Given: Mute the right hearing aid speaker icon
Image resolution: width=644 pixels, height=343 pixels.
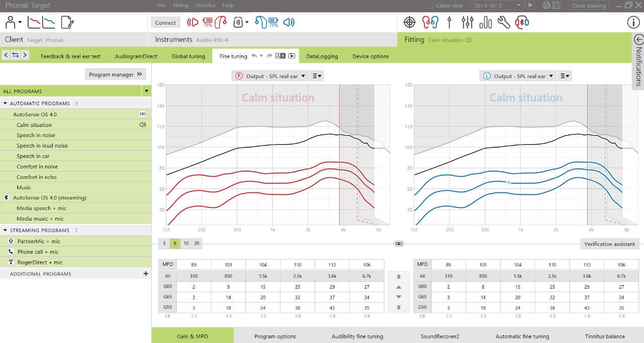Looking at the screenshot, I should coord(193,22).
